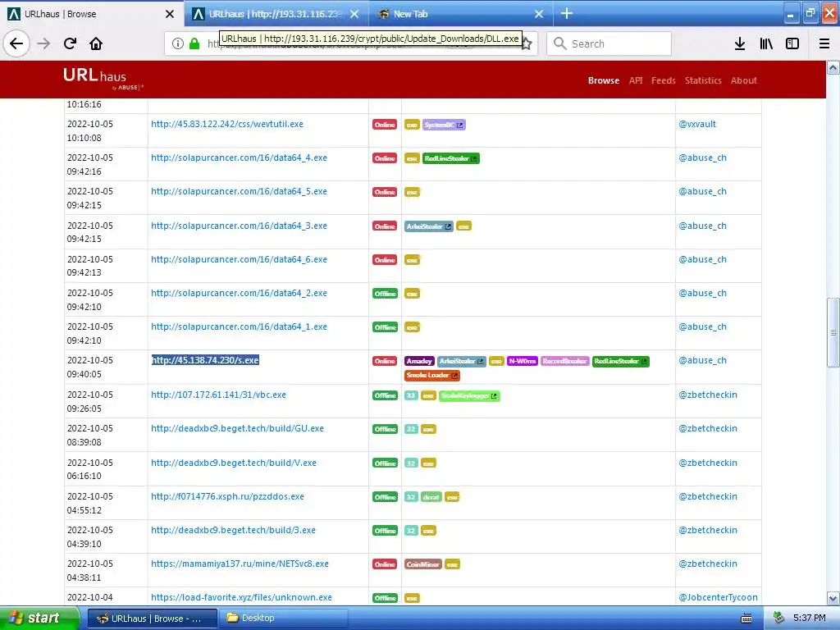Click the page scrollbar down arrow
This screenshot has height=630, width=840.
pyautogui.click(x=833, y=598)
